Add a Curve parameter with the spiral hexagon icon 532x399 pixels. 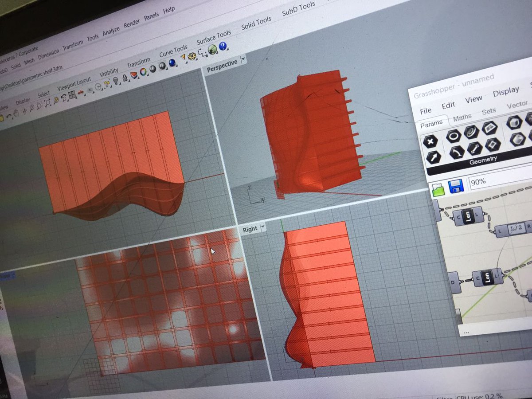(472, 132)
